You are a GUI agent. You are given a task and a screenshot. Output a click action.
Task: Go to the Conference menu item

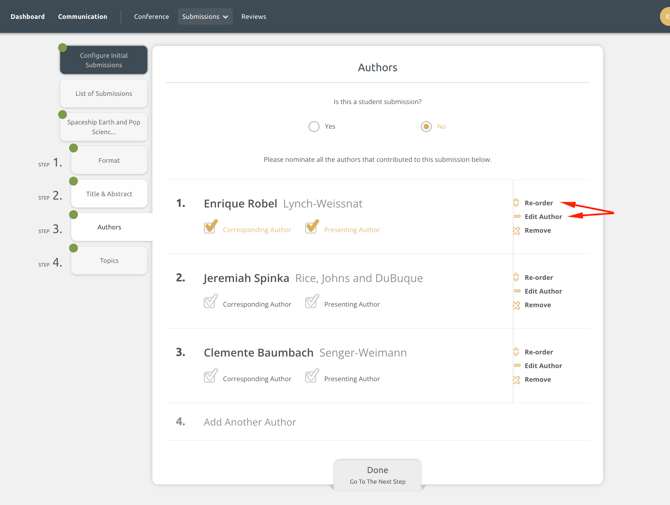point(151,17)
